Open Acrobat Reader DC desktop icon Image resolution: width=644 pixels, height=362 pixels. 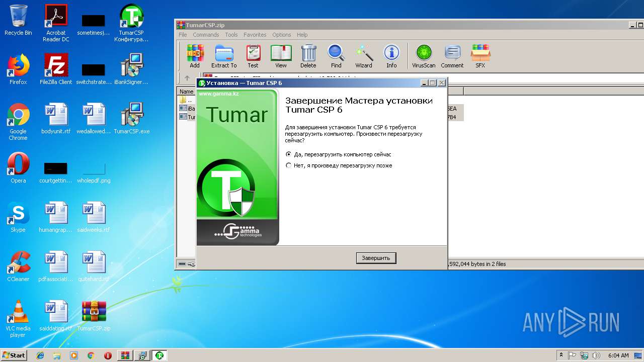click(x=56, y=23)
